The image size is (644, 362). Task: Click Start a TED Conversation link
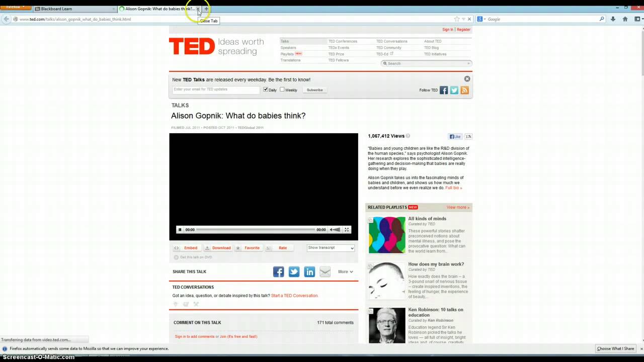point(295,296)
